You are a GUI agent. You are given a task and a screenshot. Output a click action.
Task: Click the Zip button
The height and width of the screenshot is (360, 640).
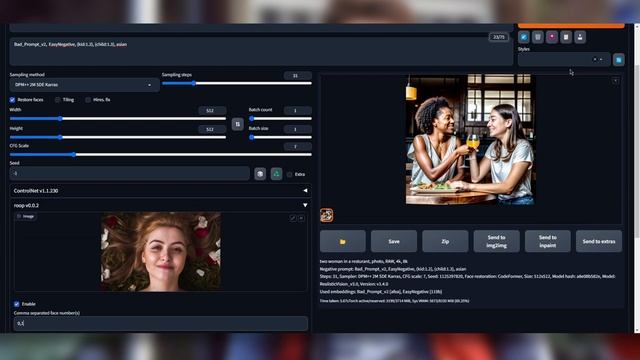(x=445, y=241)
